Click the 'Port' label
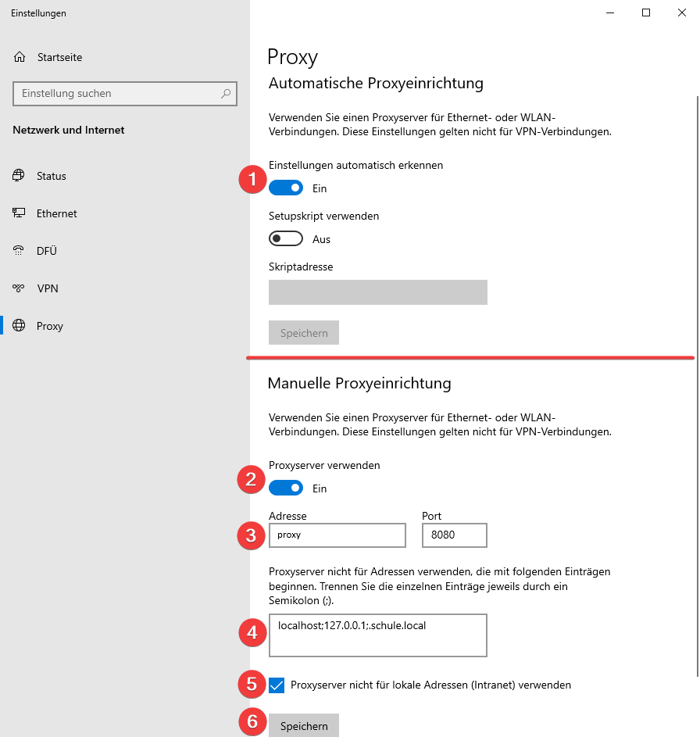This screenshot has width=700, height=737. [431, 516]
